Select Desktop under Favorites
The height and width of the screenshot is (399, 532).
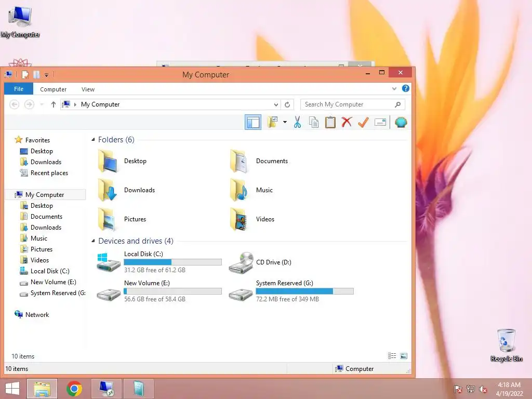pyautogui.click(x=37, y=151)
